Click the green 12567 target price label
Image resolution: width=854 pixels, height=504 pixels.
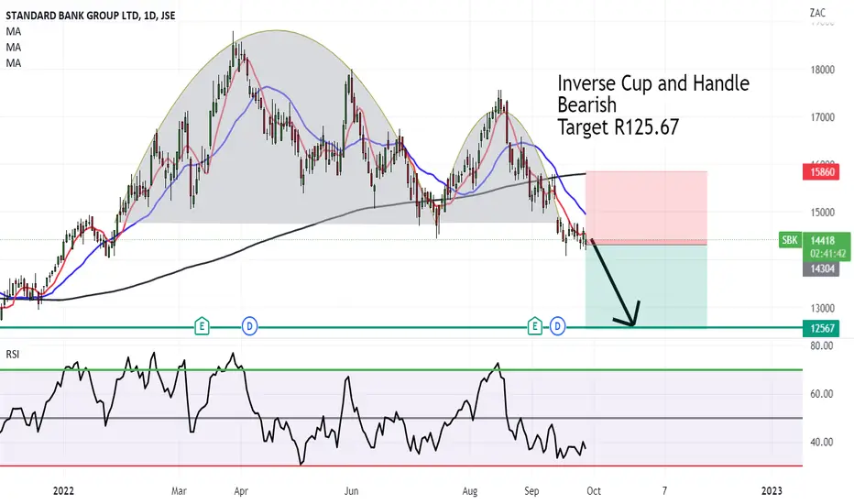[x=821, y=328]
